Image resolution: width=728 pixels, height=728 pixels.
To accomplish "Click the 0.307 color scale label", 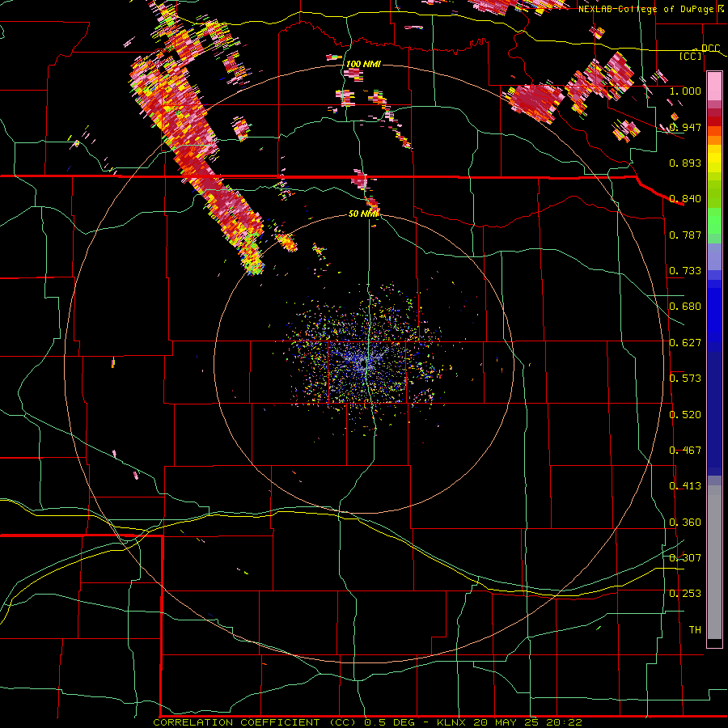I will pos(685,558).
